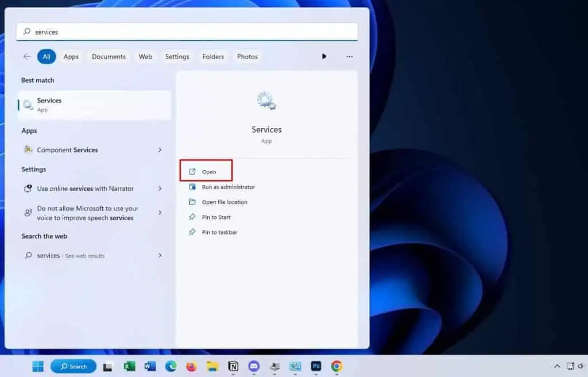Click the Pin to Start pushpin icon
The width and height of the screenshot is (588, 377).
point(194,217)
